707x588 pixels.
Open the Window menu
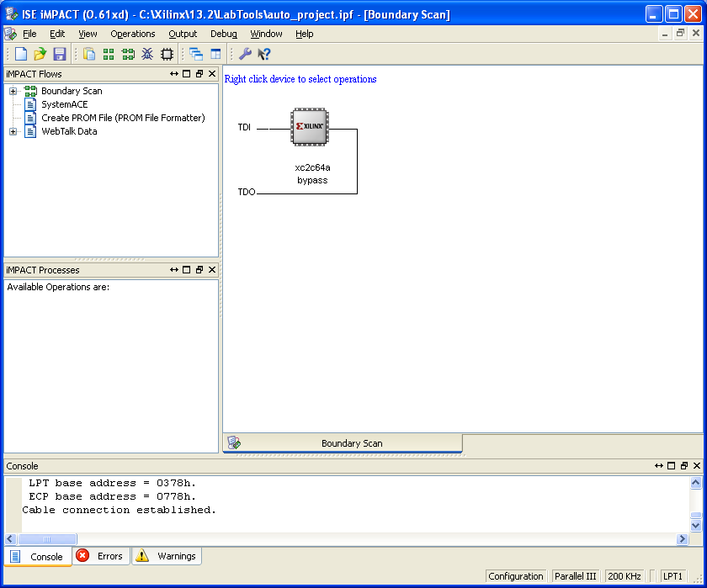(x=266, y=34)
